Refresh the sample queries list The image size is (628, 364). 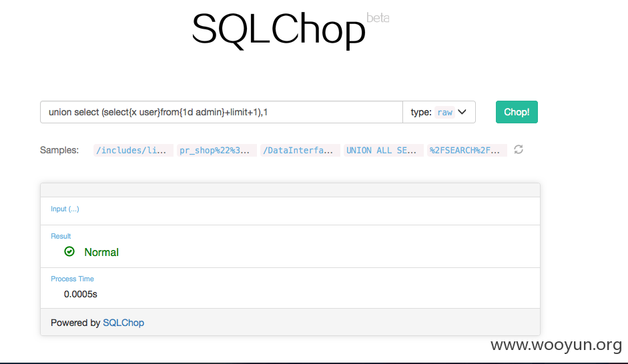tap(519, 149)
